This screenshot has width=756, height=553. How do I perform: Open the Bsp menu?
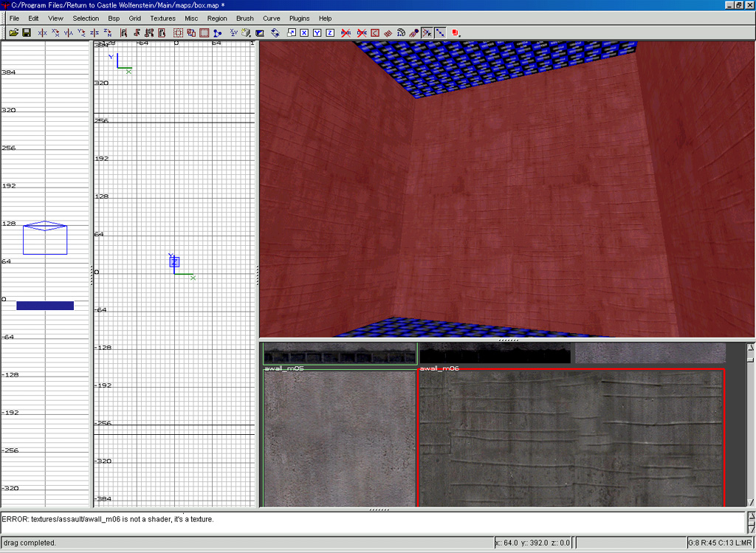coord(114,18)
